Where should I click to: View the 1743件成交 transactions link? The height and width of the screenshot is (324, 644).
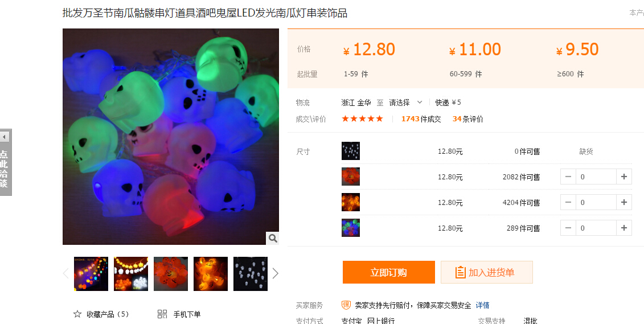(x=421, y=119)
